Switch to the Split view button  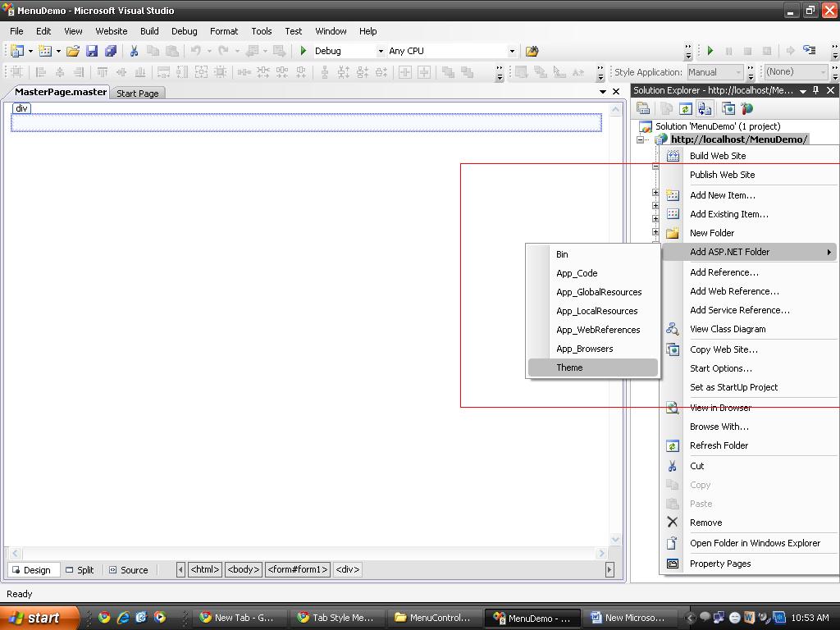tap(80, 570)
